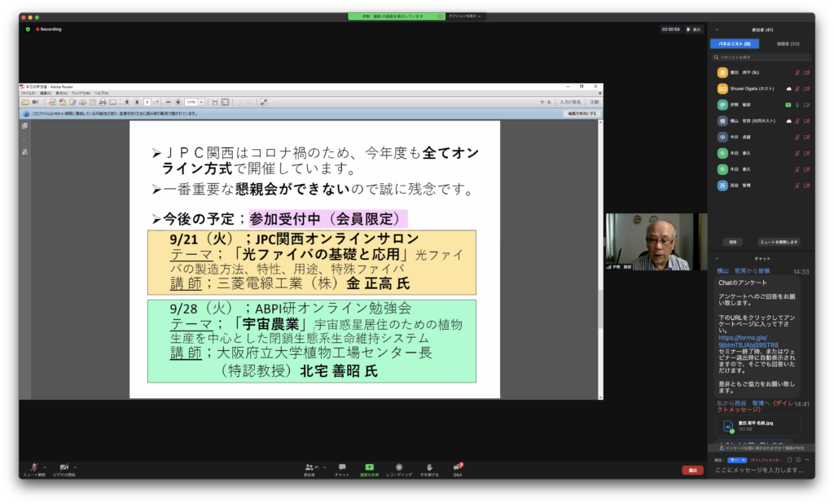834x504 pixels.
Task: Collapse the chat (チャット) panel chevron
Action: click(x=717, y=258)
